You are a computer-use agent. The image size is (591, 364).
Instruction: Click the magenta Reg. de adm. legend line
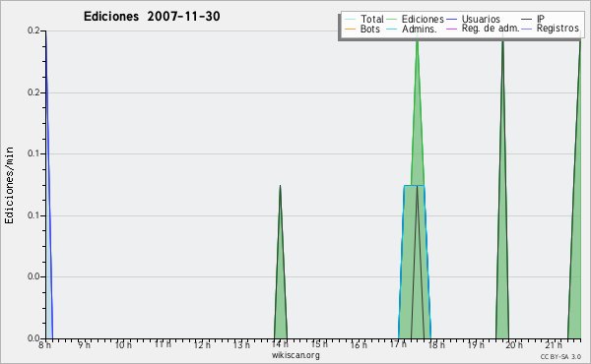[451, 29]
